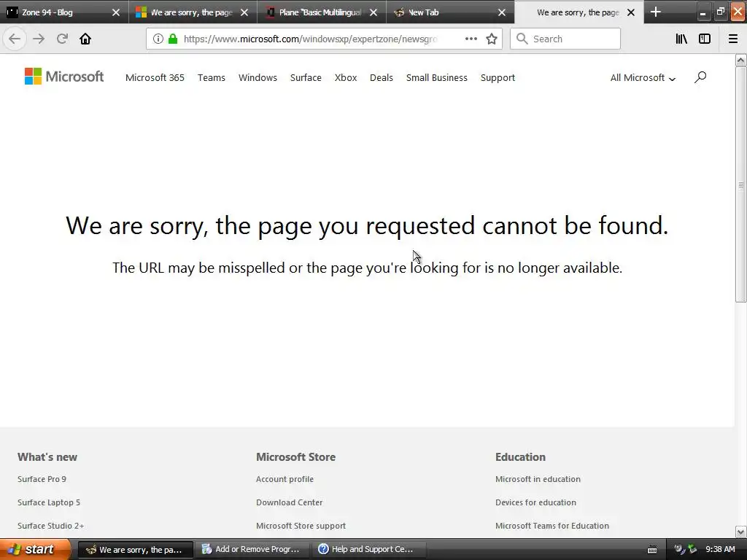
Task: Open Teams in the navigation bar
Action: click(212, 77)
